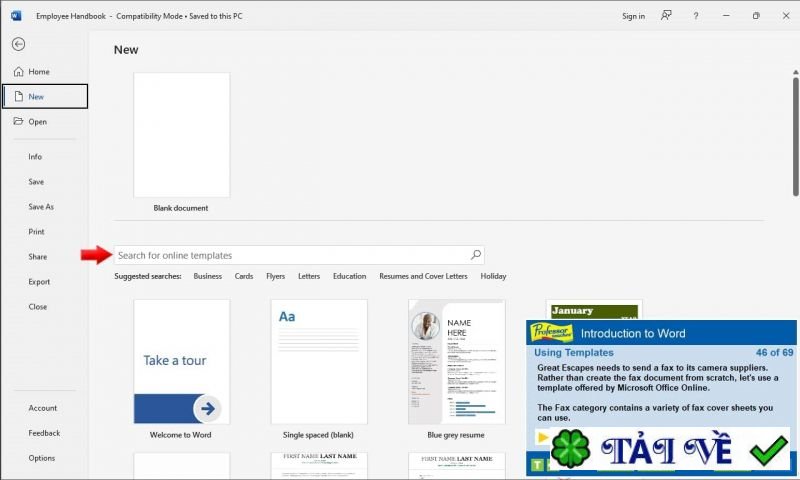This screenshot has height=480, width=800.
Task: Pick the Letters suggested search
Action: point(309,276)
